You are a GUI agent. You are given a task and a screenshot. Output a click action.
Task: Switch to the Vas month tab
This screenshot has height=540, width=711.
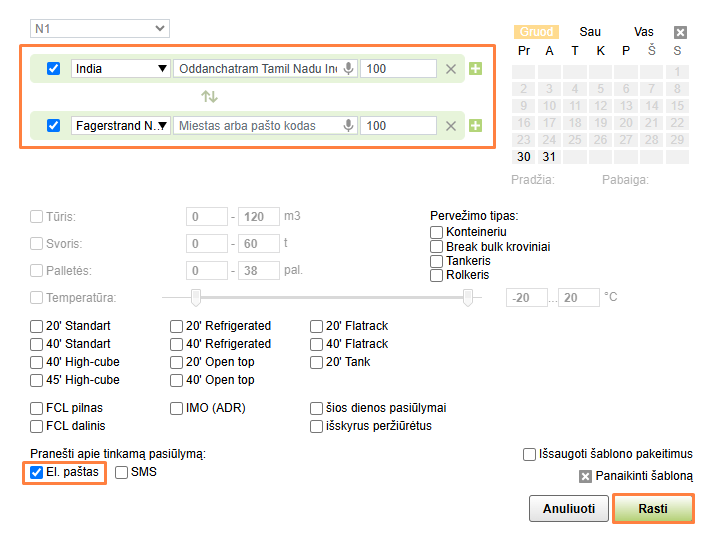click(x=644, y=32)
